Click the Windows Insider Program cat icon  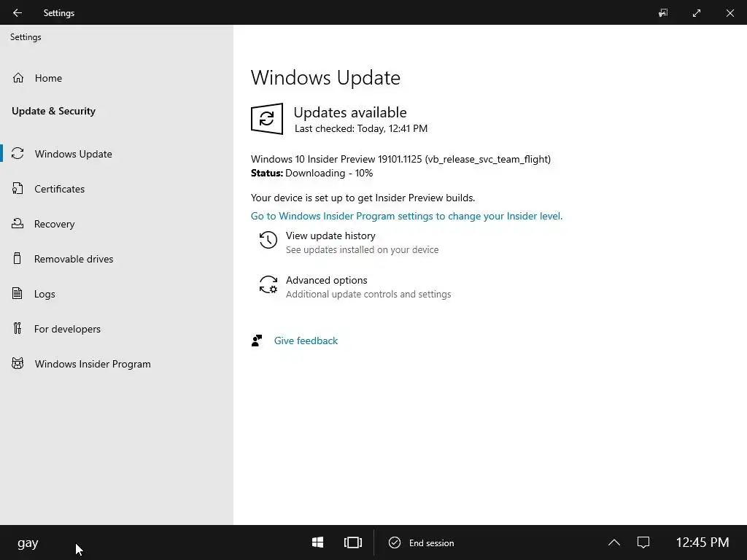[18, 363]
